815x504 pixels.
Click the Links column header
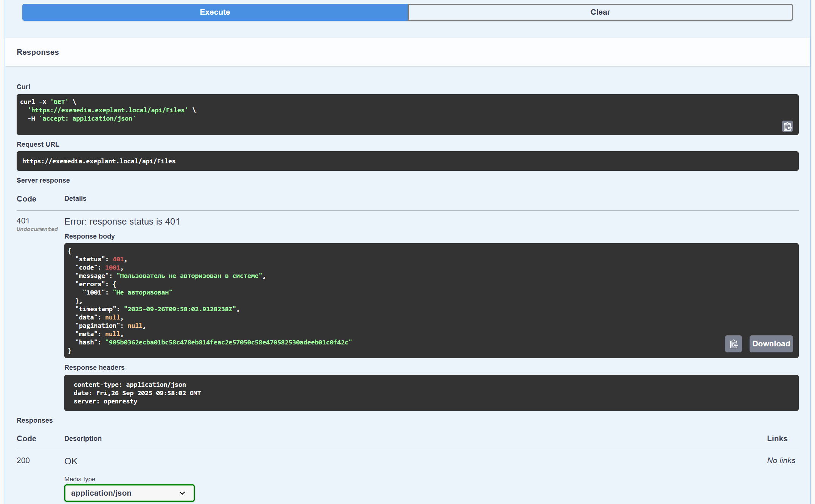[777, 439]
